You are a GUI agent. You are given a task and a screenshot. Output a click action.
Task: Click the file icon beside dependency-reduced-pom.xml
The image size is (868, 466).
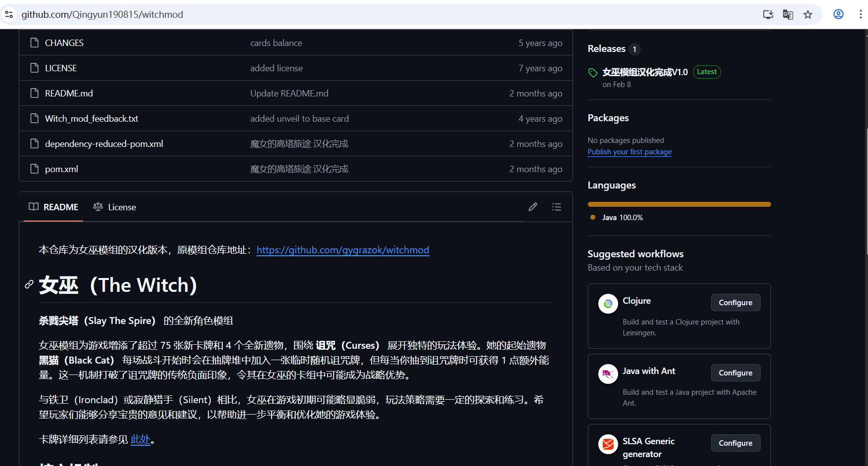pyautogui.click(x=34, y=143)
